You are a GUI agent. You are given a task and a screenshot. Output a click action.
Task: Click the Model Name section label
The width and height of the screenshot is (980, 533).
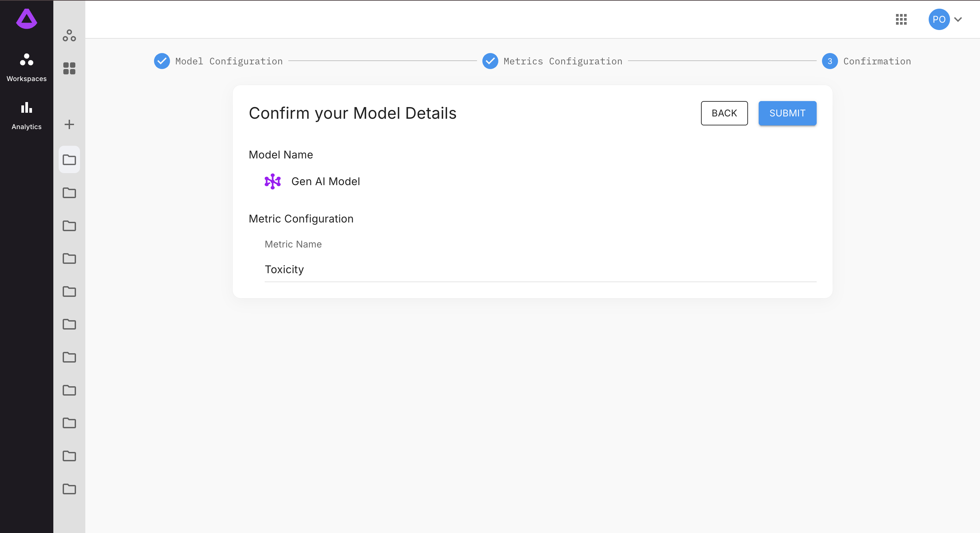tap(281, 154)
